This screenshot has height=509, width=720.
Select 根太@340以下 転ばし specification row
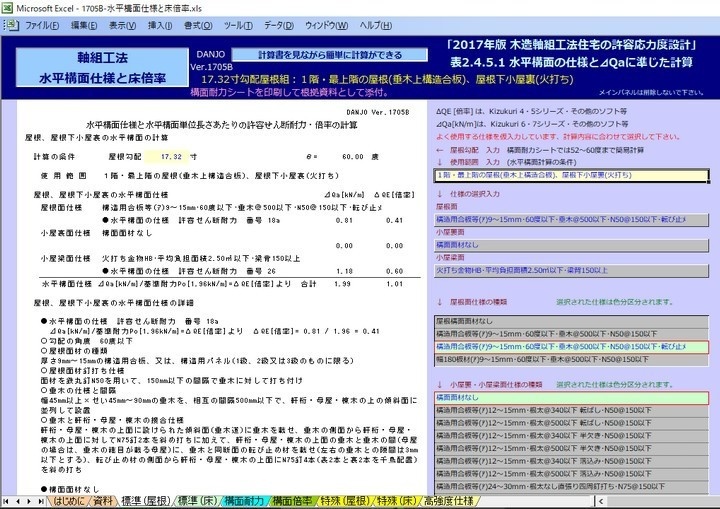(x=571, y=411)
